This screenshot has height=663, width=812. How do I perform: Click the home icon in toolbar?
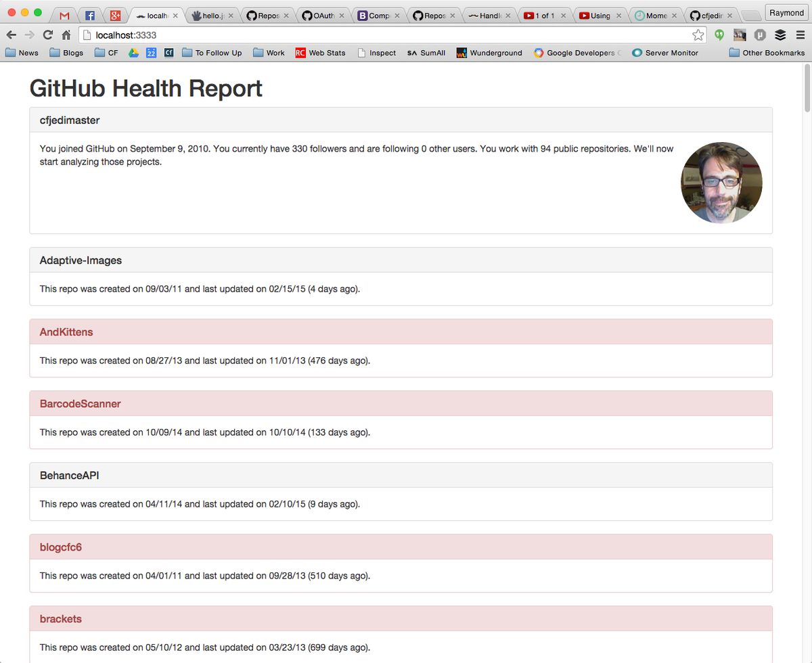66,35
